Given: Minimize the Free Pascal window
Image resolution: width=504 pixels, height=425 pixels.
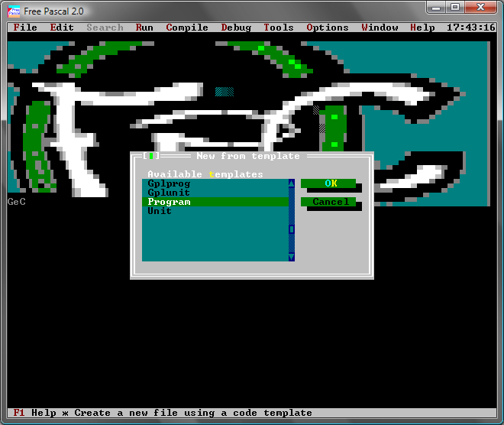Looking at the screenshot, I should click(436, 8).
